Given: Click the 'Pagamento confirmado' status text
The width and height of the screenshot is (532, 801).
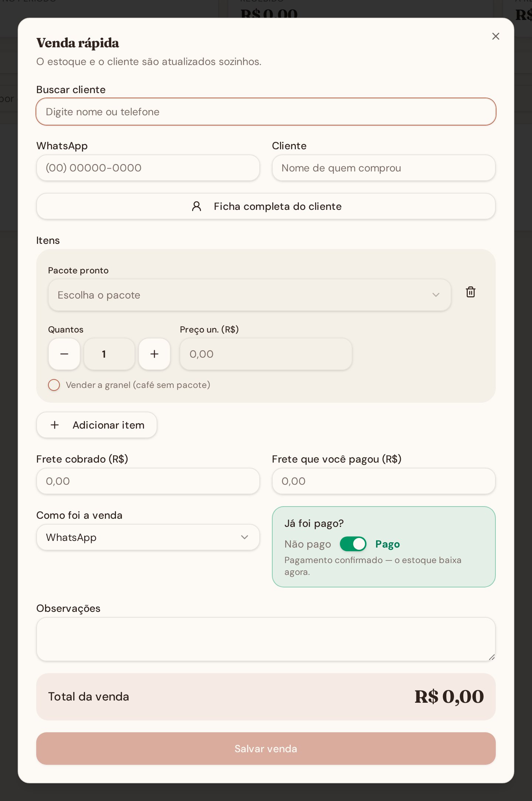Looking at the screenshot, I should (x=373, y=566).
